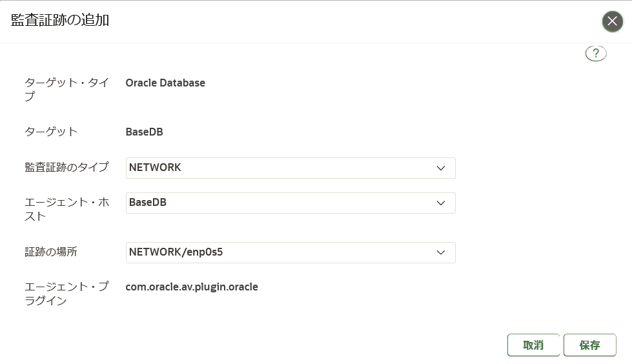
Task: Click the 監査証跡のタイプ label
Action: [67, 167]
